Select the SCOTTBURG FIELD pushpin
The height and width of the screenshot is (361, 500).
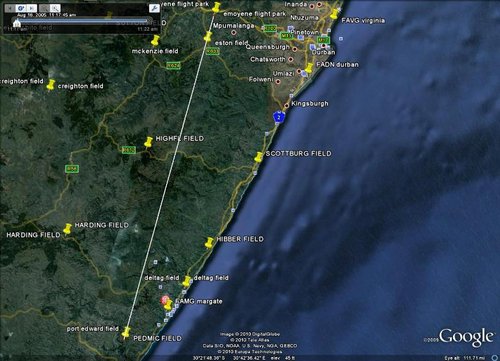[x=258, y=157]
